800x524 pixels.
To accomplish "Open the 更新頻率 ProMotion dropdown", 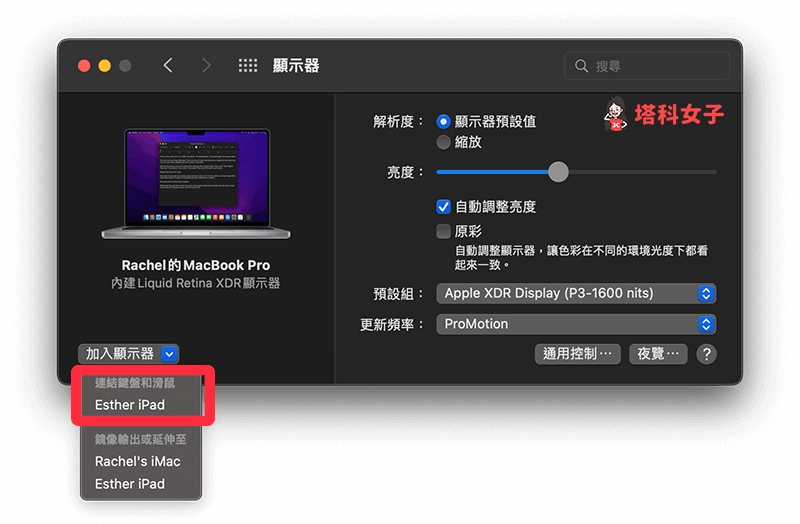I will pos(576,324).
